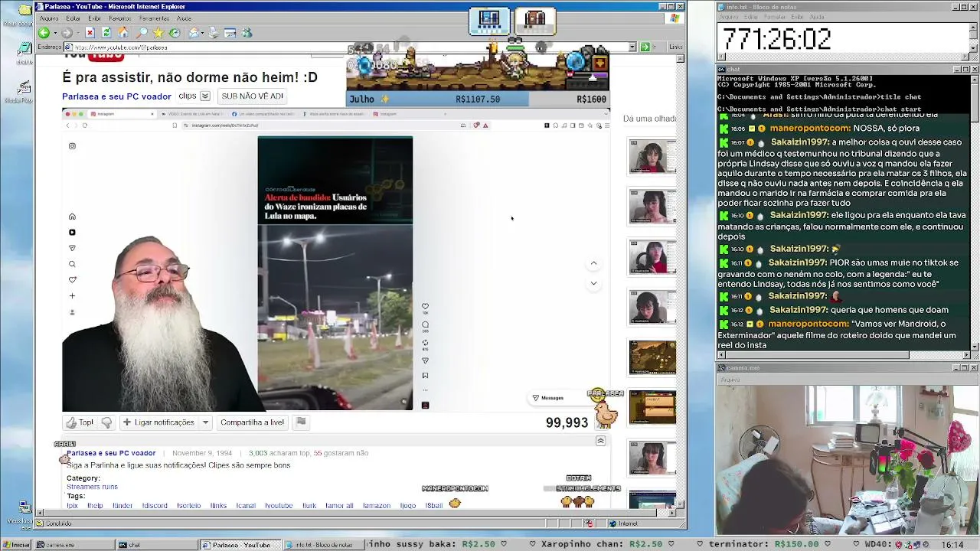Screen dimensions: 980x551
Task: Click the Instagram search magnifier icon
Action: (x=72, y=265)
